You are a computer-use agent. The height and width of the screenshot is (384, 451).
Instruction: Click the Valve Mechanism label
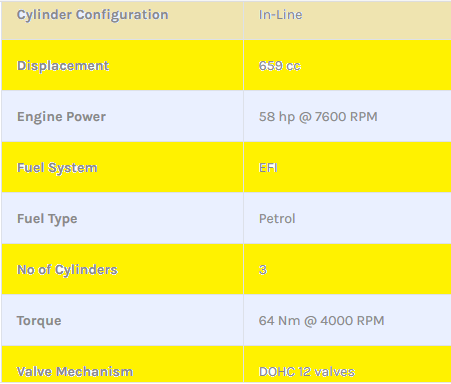(x=75, y=371)
